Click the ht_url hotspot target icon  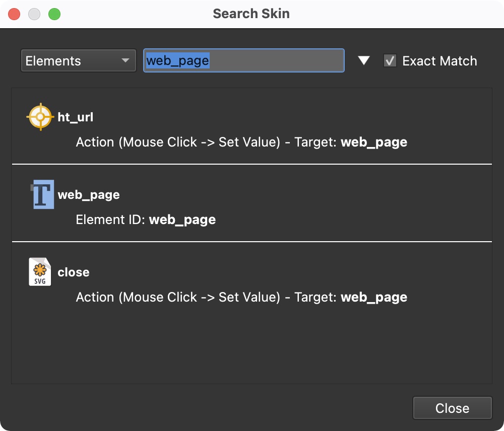point(39,117)
